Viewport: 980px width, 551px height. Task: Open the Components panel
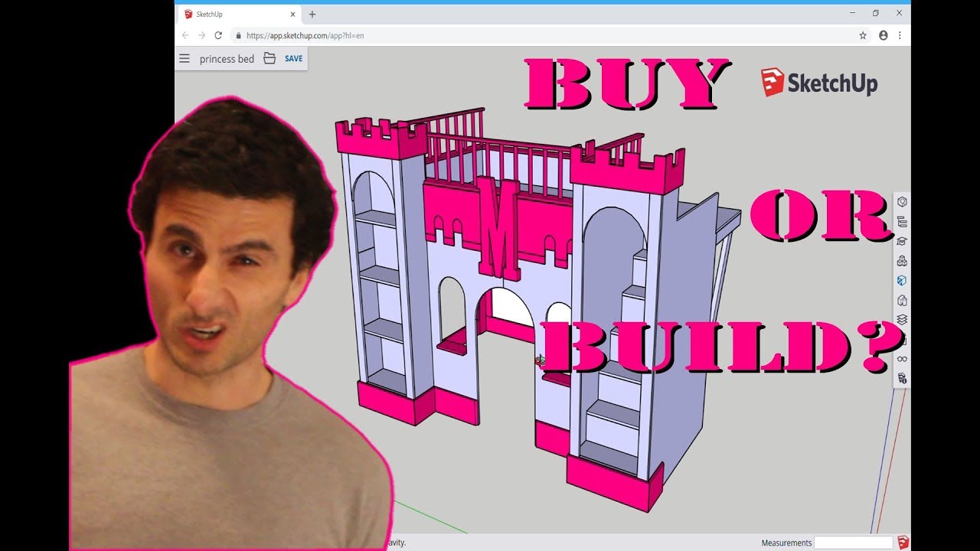tap(902, 261)
